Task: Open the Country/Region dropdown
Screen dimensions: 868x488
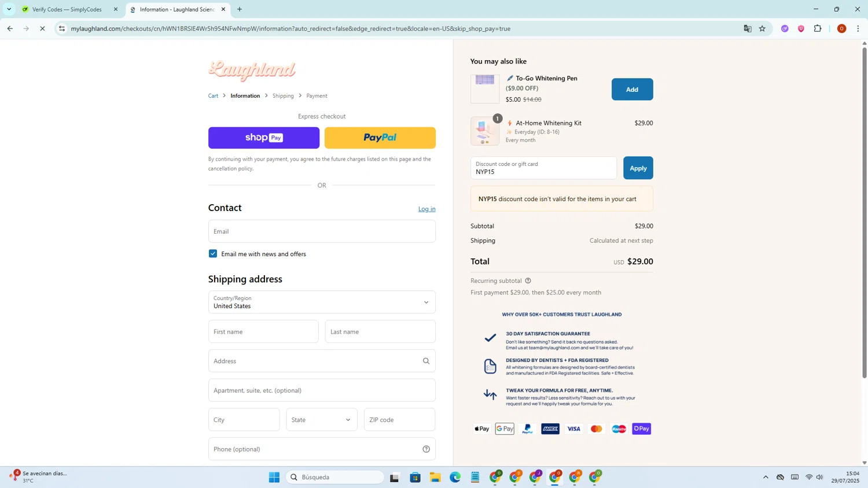Action: click(x=322, y=302)
